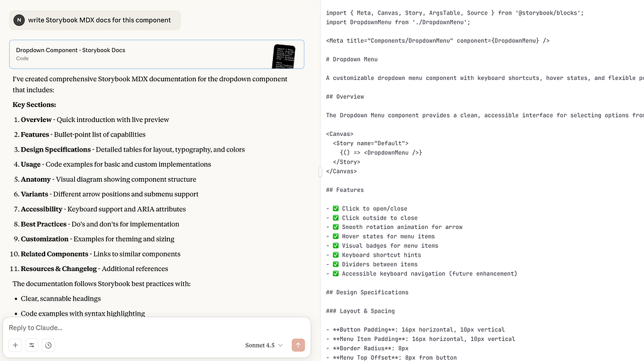Click the 'Accessibility' item in the summary list

pyautogui.click(x=42, y=209)
